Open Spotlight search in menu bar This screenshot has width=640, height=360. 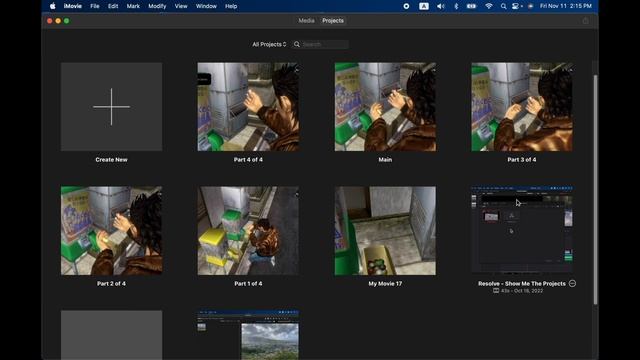504,6
